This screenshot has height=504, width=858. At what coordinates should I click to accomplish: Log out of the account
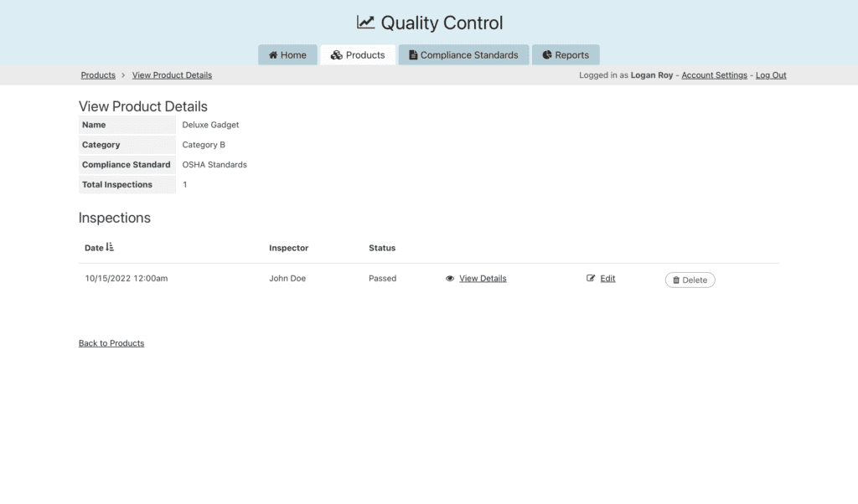[771, 75]
